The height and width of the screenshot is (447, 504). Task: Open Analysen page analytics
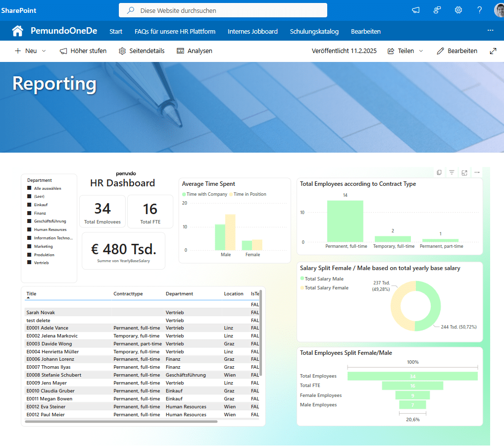[x=195, y=51]
